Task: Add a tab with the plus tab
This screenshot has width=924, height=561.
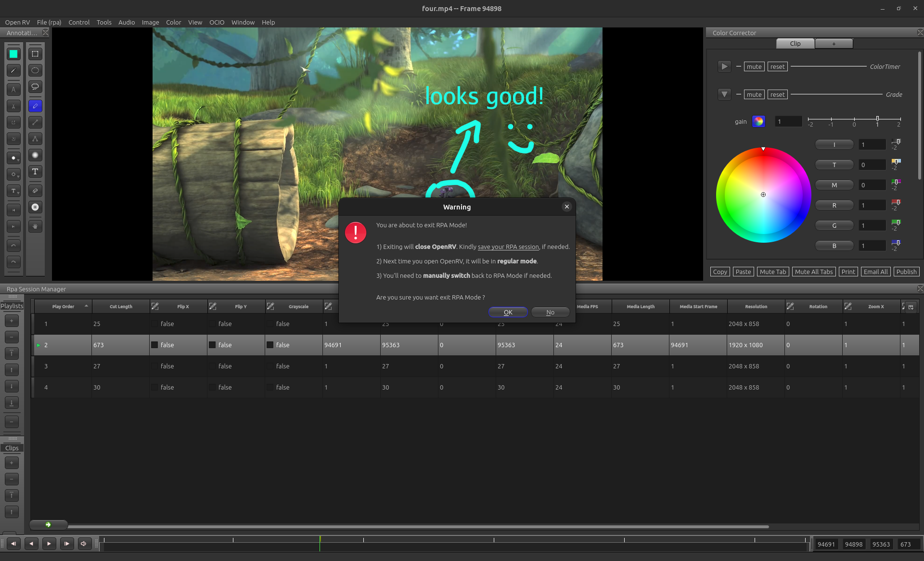Action: [x=834, y=43]
